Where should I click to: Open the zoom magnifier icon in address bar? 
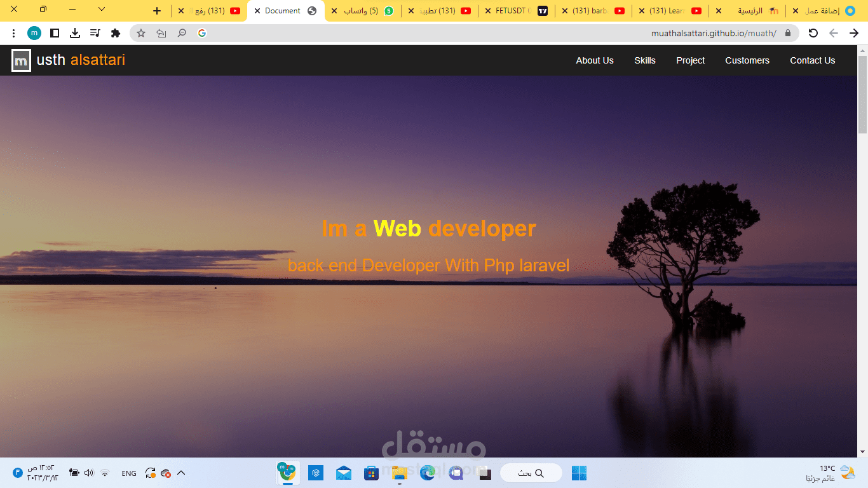tap(182, 33)
